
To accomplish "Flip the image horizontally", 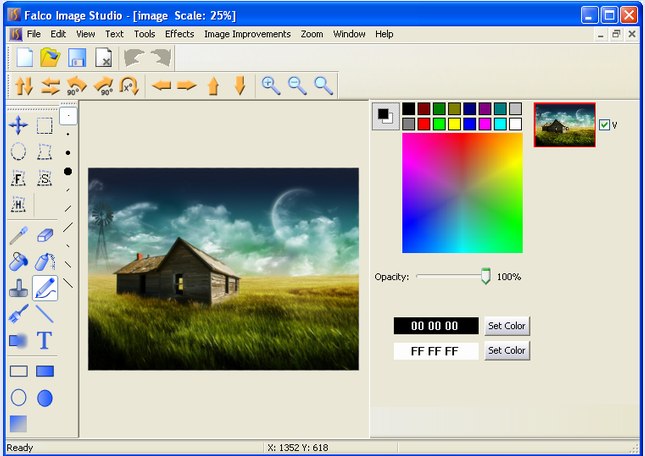I will [x=50, y=86].
